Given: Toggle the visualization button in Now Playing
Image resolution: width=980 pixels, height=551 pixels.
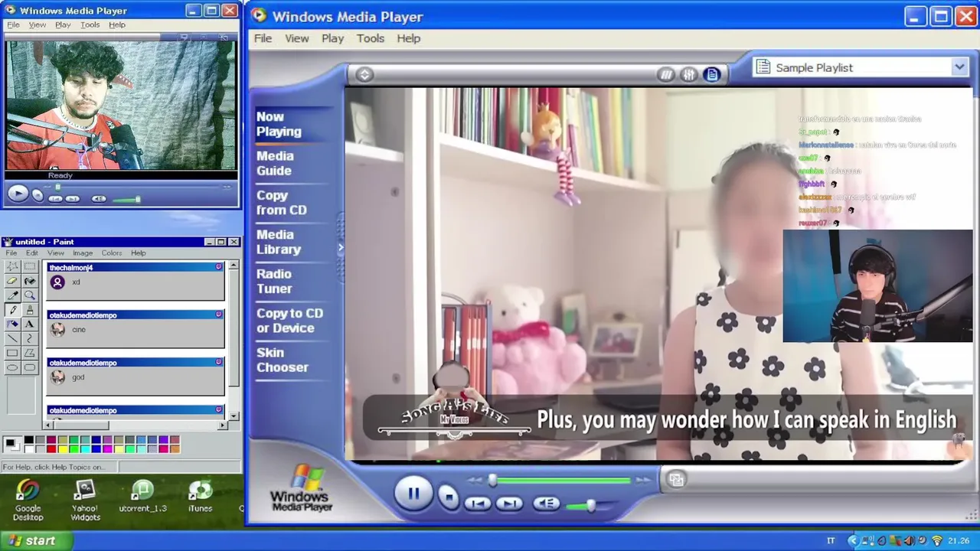Looking at the screenshot, I should 666,74.
